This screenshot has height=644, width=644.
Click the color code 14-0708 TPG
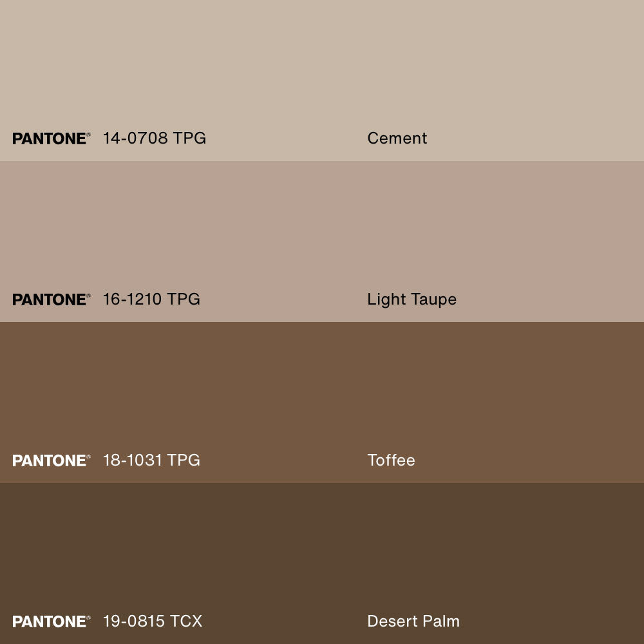[154, 138]
